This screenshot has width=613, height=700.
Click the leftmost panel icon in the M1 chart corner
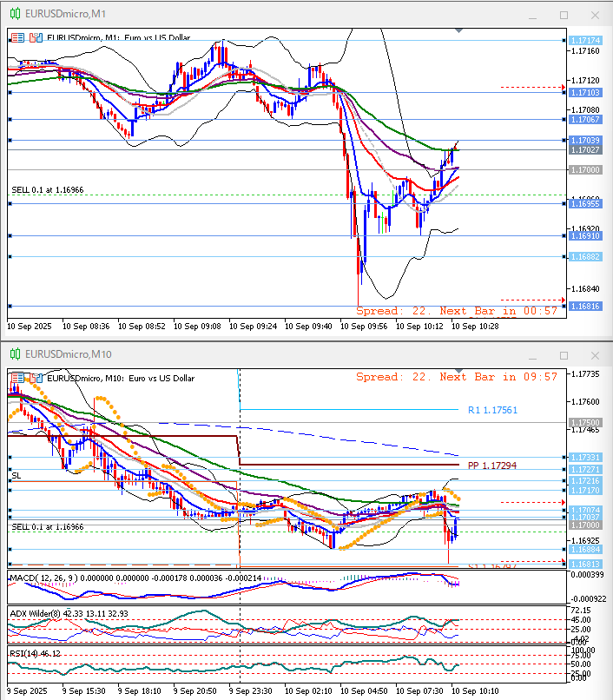coord(17,38)
